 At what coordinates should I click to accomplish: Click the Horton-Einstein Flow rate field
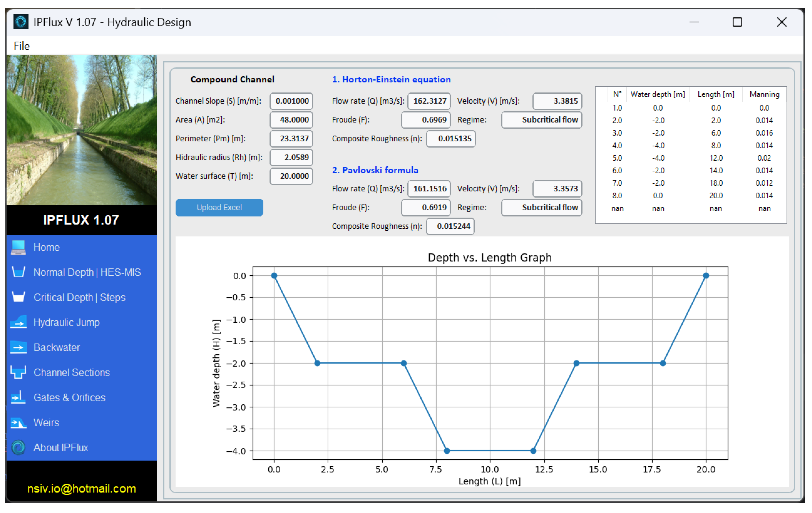click(429, 101)
